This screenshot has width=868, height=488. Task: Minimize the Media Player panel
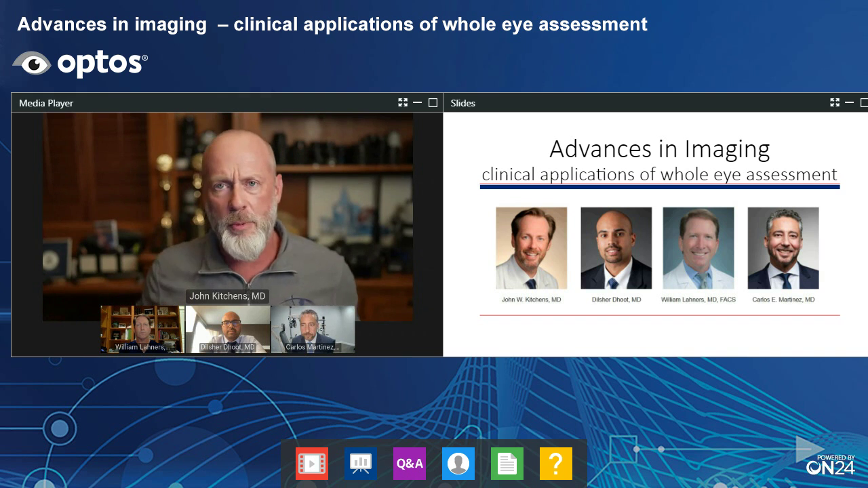pyautogui.click(x=418, y=102)
